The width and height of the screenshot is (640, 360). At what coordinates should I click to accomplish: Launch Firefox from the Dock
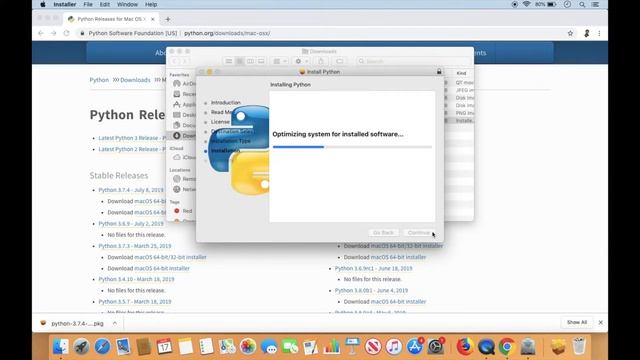[x=464, y=347]
